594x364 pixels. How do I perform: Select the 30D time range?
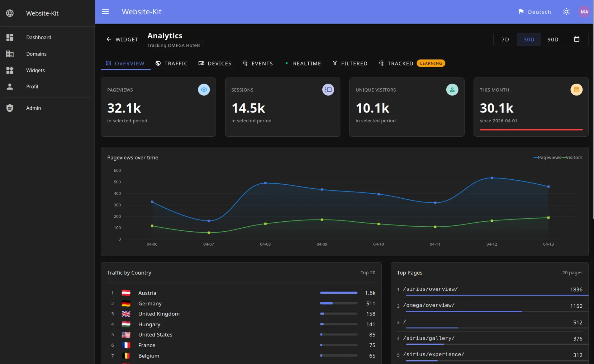pyautogui.click(x=529, y=39)
